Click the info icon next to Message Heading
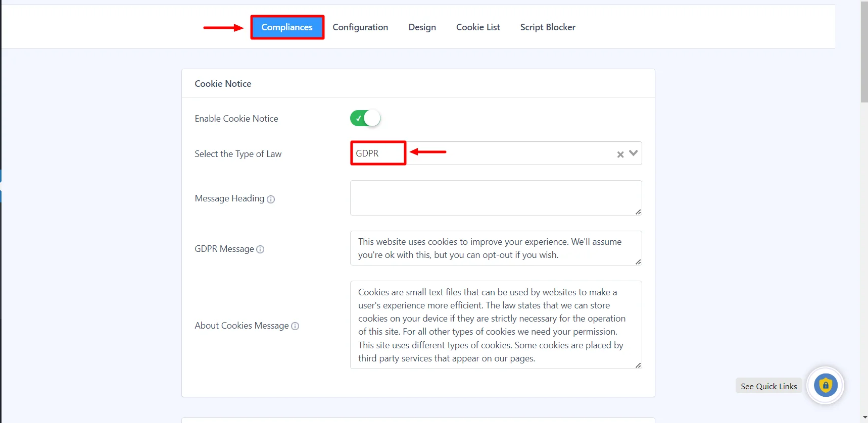 (271, 199)
